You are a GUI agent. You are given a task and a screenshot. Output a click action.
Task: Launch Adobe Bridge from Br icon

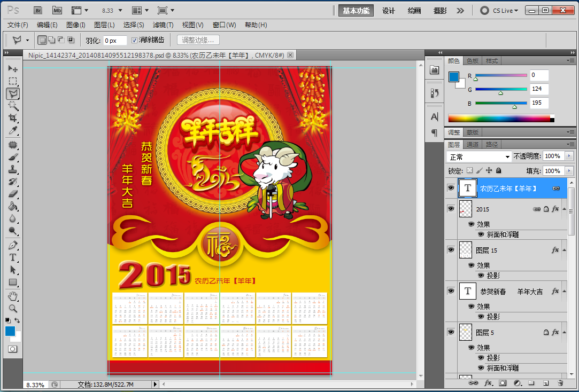pyautogui.click(x=38, y=10)
